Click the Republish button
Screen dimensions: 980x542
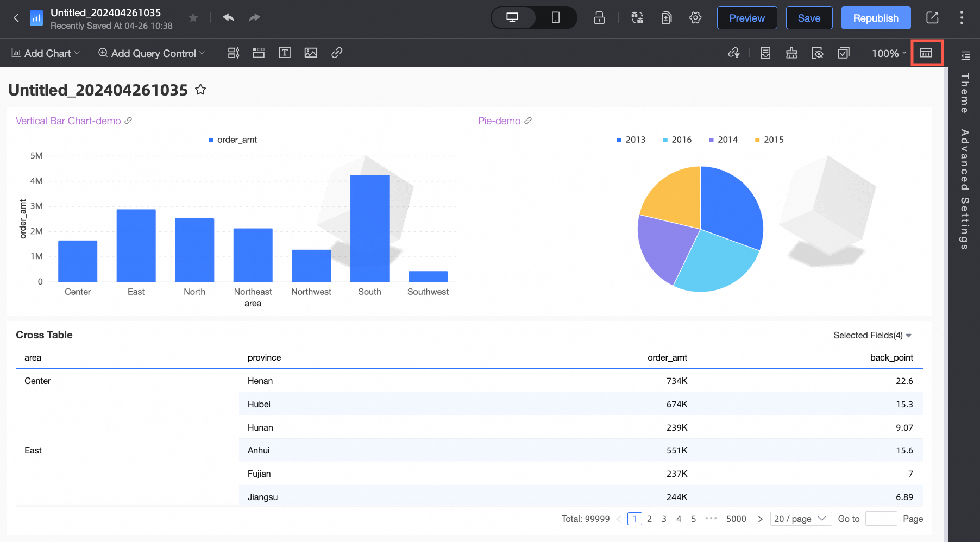click(876, 18)
